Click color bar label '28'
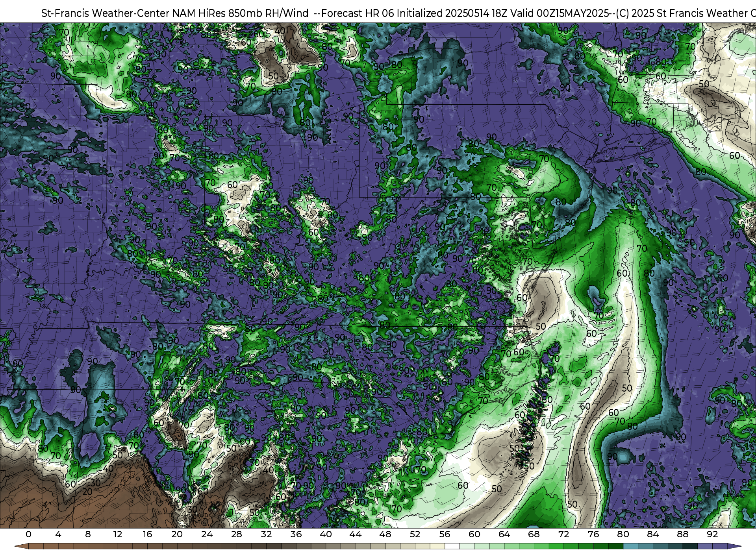This screenshot has height=551, width=756. coord(237,534)
